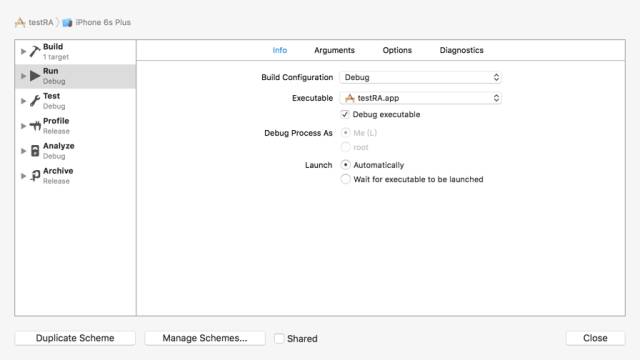Image resolution: width=640 pixels, height=360 pixels.
Task: Click the Run play triangle icon
Action: point(35,76)
